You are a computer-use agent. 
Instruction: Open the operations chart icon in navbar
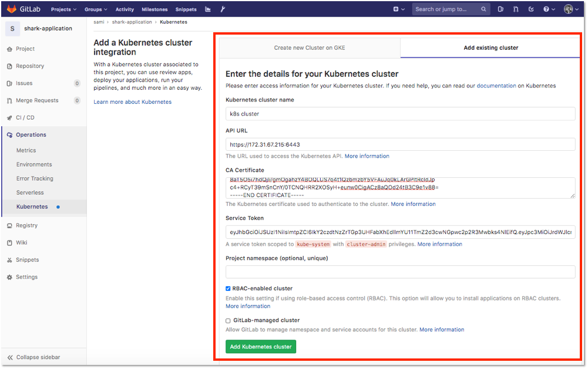coord(208,9)
